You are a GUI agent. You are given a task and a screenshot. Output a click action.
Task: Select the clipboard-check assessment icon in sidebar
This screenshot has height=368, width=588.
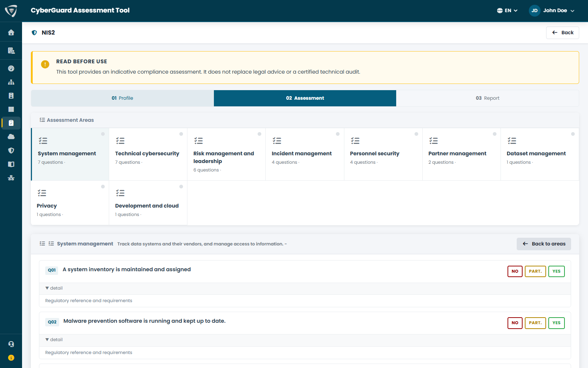tap(11, 123)
